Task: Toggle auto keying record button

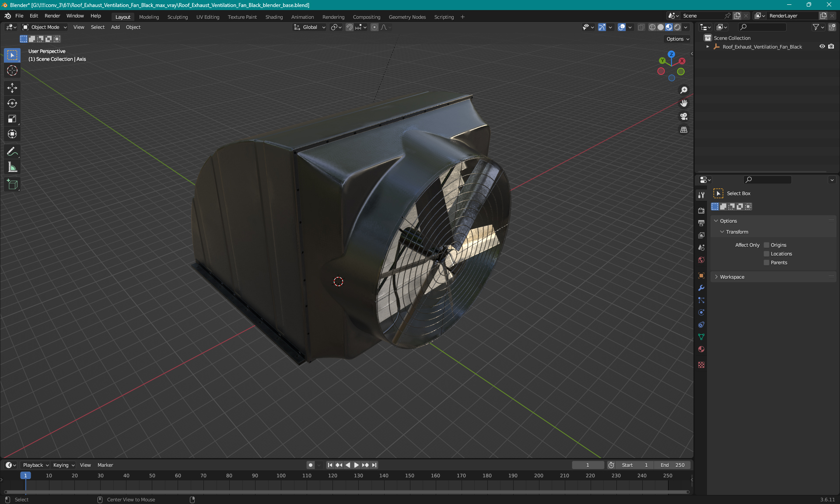Action: coord(311,465)
